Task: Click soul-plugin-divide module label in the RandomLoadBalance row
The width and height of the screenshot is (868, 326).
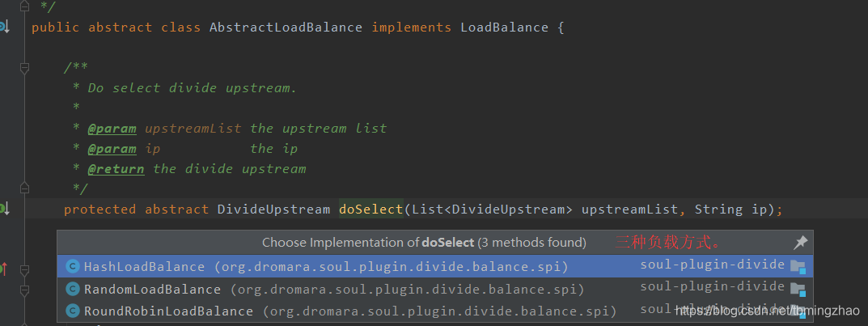Action: coord(713,286)
